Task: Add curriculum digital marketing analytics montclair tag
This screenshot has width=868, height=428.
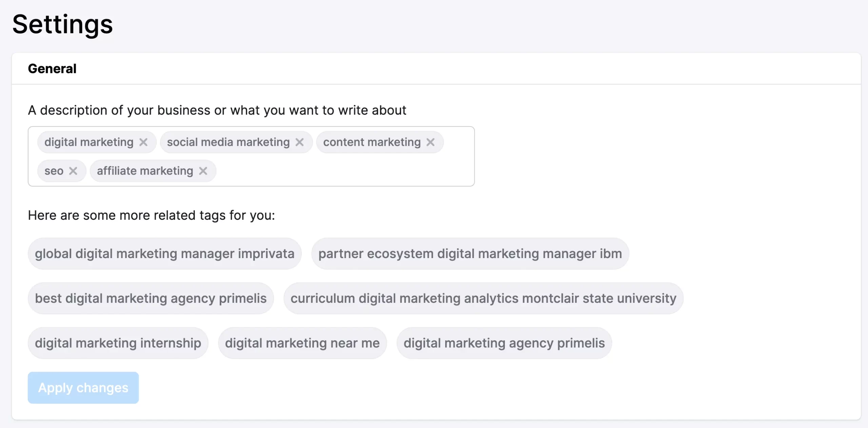Action: pos(483,298)
